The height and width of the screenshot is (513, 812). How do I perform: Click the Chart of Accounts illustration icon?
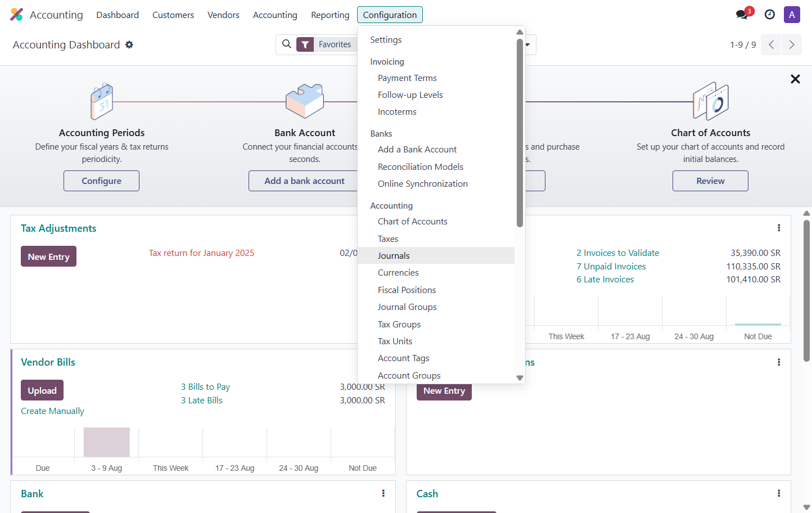[711, 101]
